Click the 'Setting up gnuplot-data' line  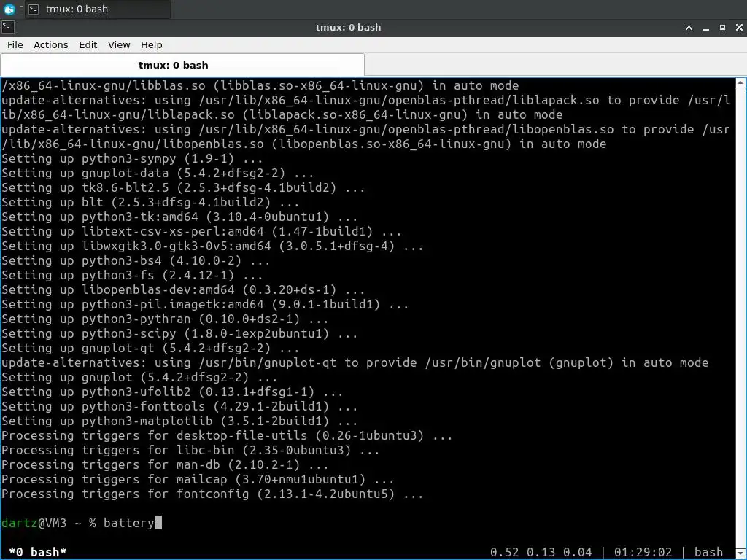(x=158, y=173)
